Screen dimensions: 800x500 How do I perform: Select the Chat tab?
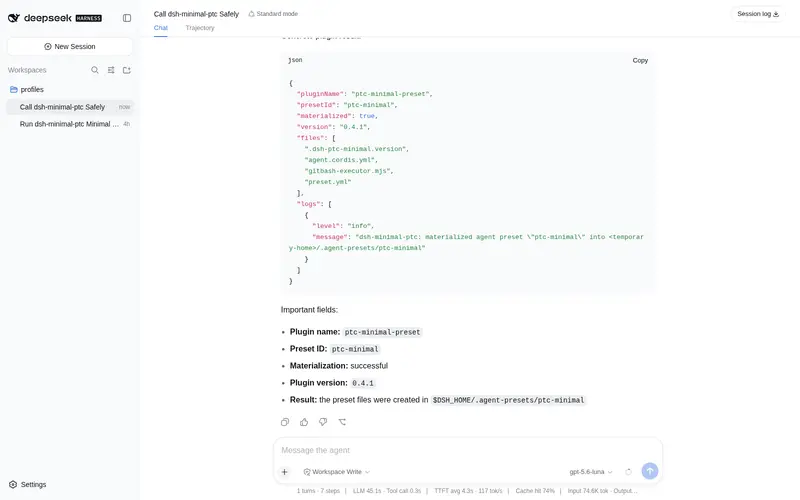coord(161,28)
